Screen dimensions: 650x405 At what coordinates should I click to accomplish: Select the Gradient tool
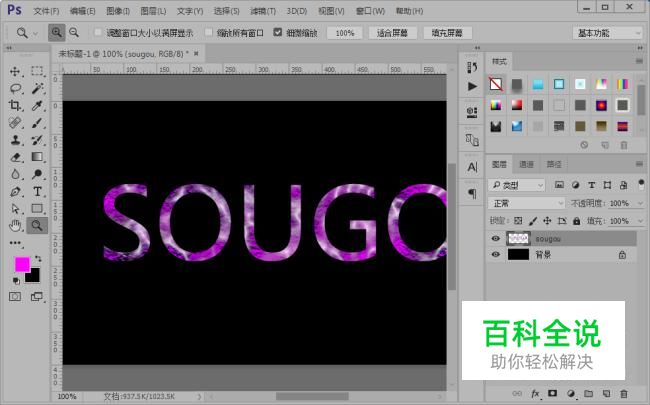tap(37, 157)
